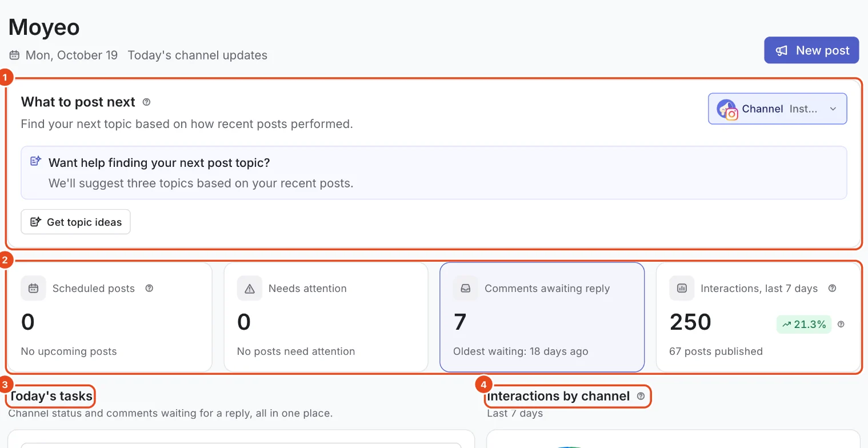The image size is (868, 448).
Task: Click the Instagram channel avatar icon
Action: pyautogui.click(x=727, y=109)
